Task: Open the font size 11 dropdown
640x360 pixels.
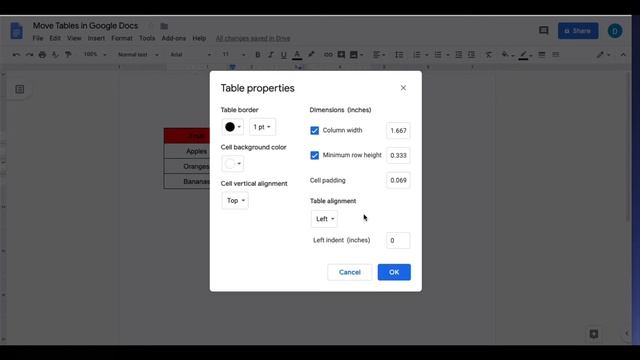Action: [x=233, y=54]
